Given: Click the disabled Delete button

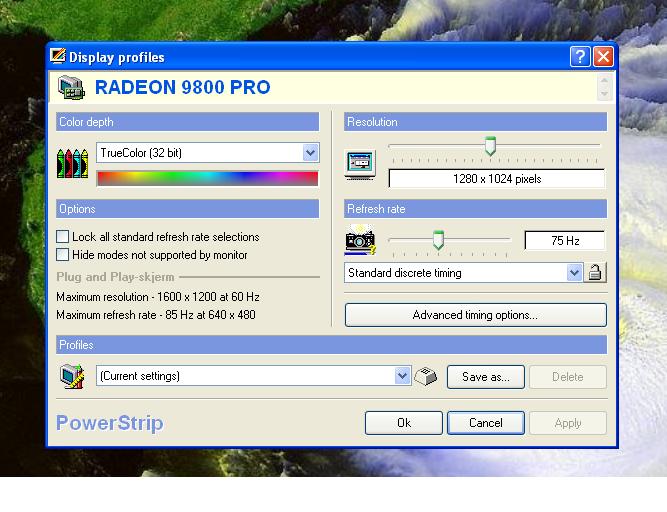Looking at the screenshot, I should (x=568, y=377).
